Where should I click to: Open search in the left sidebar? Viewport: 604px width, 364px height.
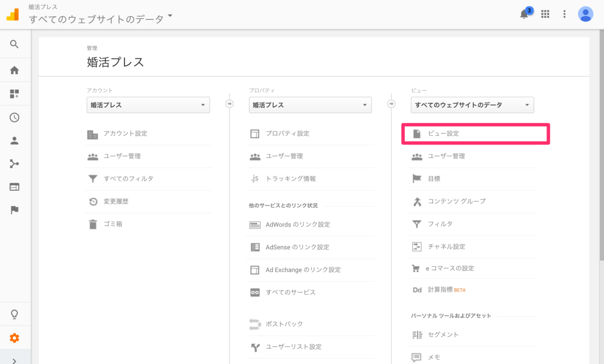pos(14,44)
